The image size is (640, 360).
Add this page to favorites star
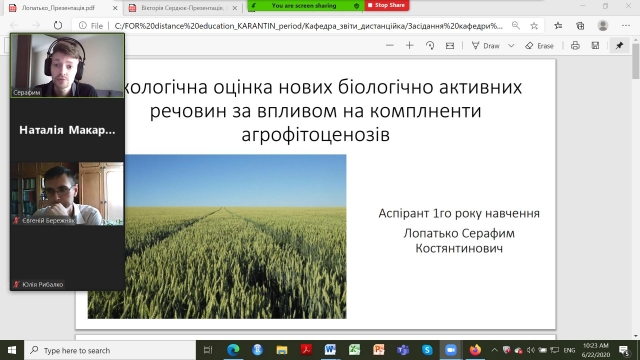click(x=534, y=26)
